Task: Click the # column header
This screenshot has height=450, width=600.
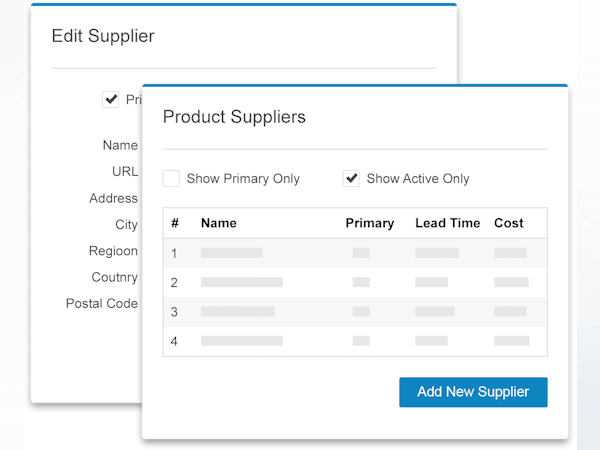Action: point(175,223)
